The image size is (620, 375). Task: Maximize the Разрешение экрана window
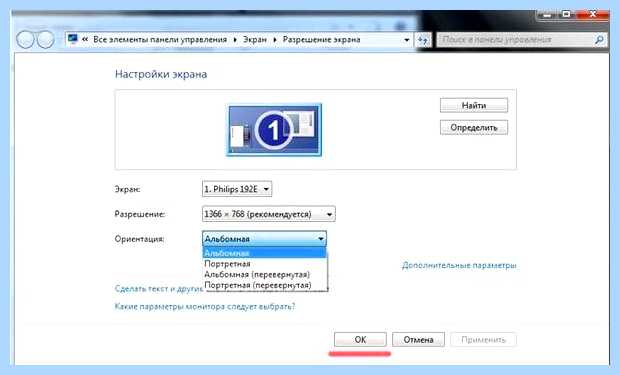tap(566, 14)
